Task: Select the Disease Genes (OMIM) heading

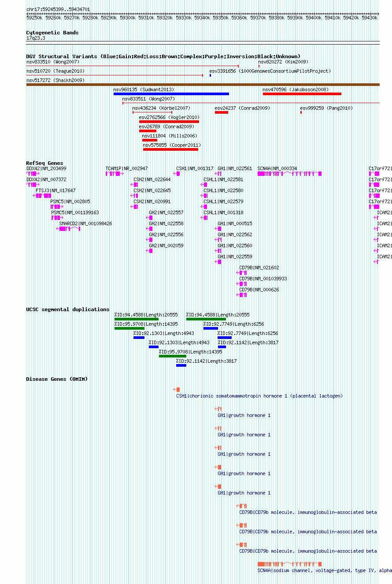Action: [57, 379]
